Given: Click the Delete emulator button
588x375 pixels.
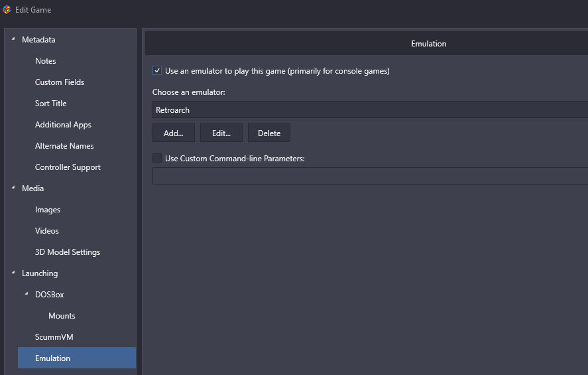Looking at the screenshot, I should [x=269, y=133].
